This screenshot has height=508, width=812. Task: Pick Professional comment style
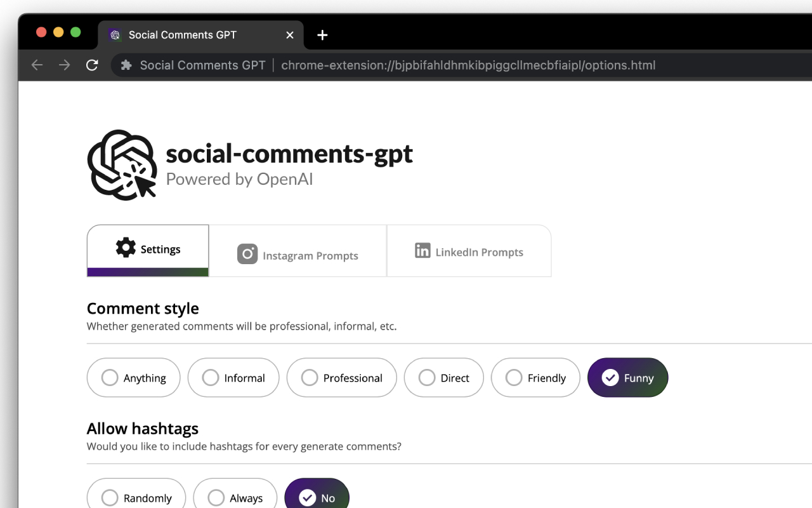click(342, 378)
